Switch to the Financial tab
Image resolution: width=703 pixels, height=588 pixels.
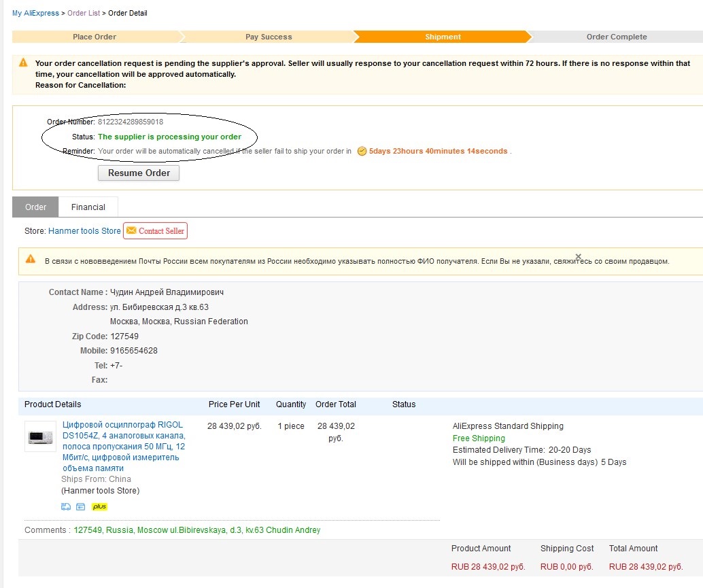point(88,207)
